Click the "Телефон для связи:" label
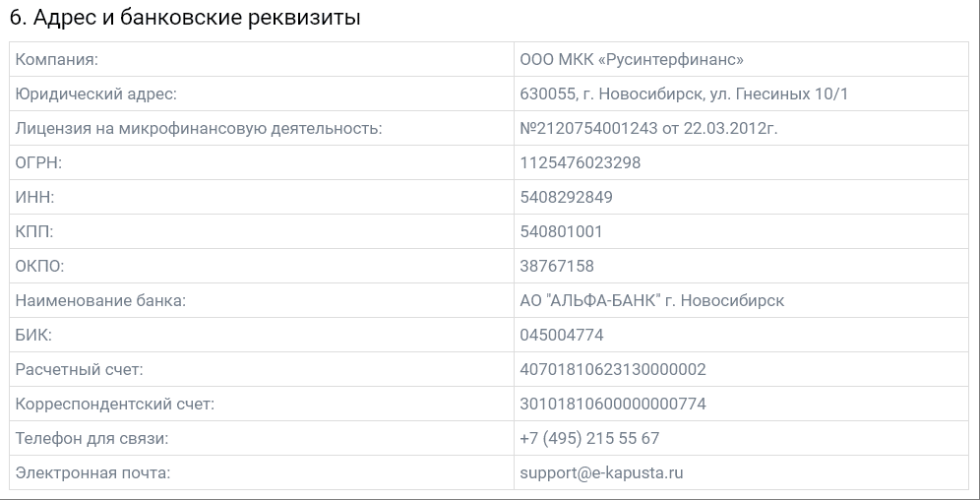 pyautogui.click(x=92, y=439)
